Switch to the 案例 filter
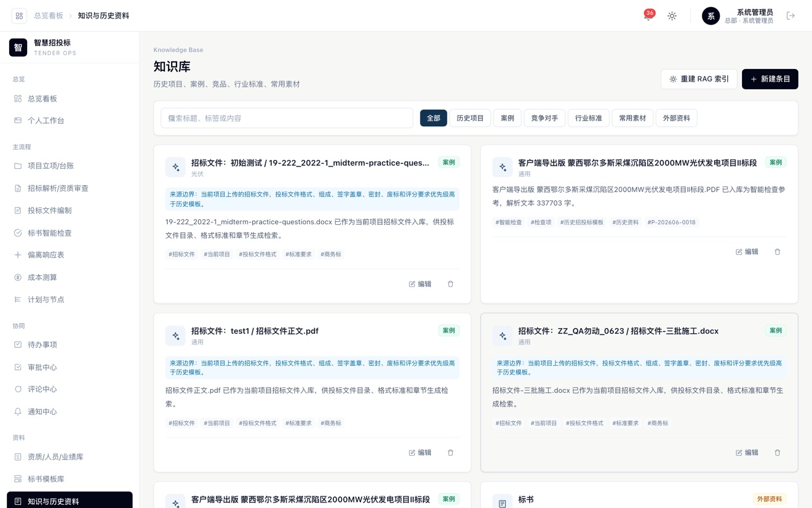The height and width of the screenshot is (508, 812). tap(507, 118)
